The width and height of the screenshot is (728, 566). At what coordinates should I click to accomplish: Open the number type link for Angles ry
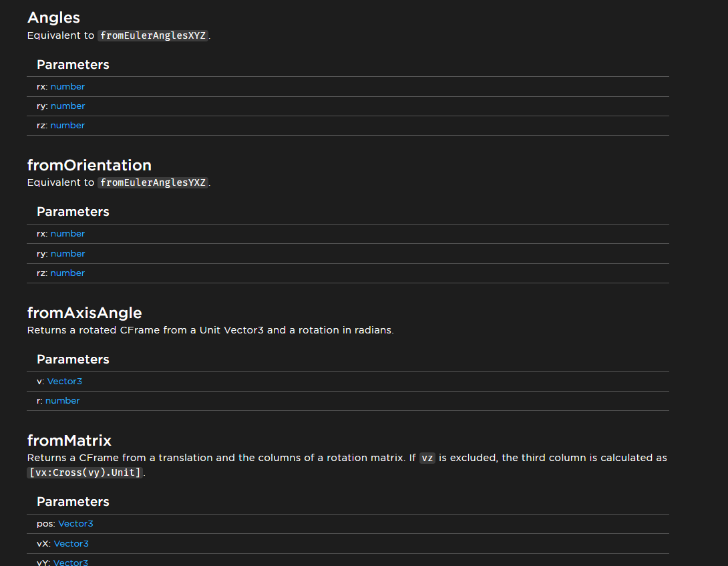click(67, 106)
